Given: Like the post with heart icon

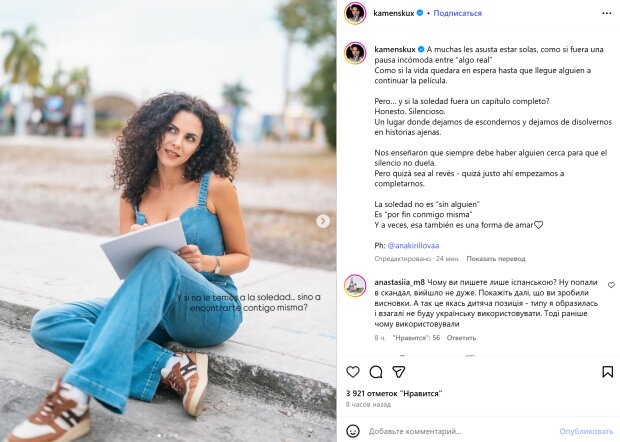Looking at the screenshot, I should [x=353, y=372].
